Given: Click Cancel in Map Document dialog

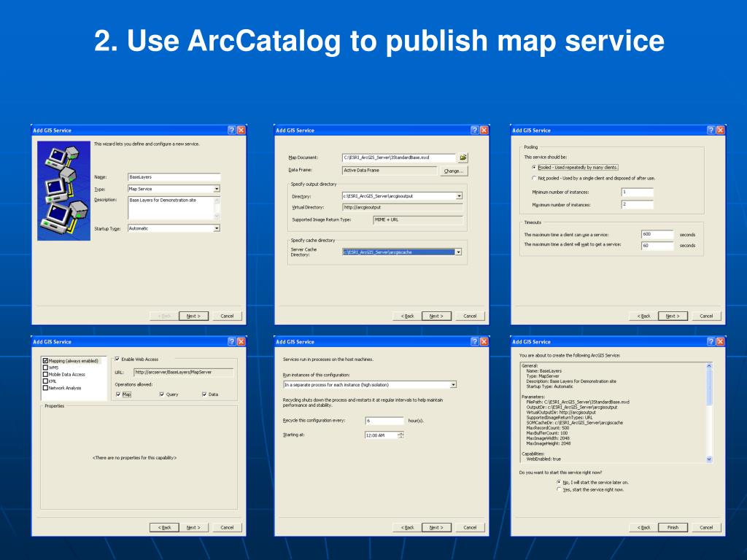Looking at the screenshot, I should 470,316.
